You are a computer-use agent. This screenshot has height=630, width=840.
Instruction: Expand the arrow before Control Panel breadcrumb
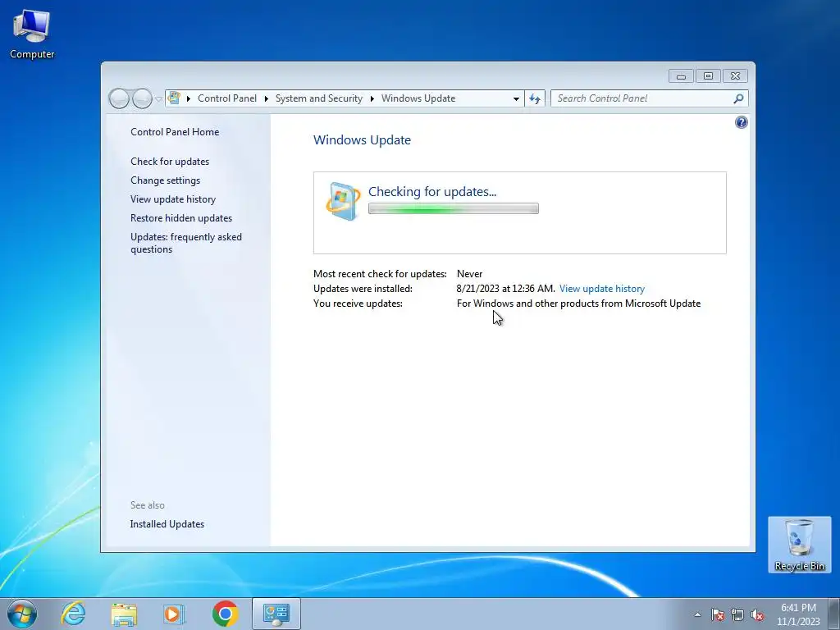click(189, 98)
